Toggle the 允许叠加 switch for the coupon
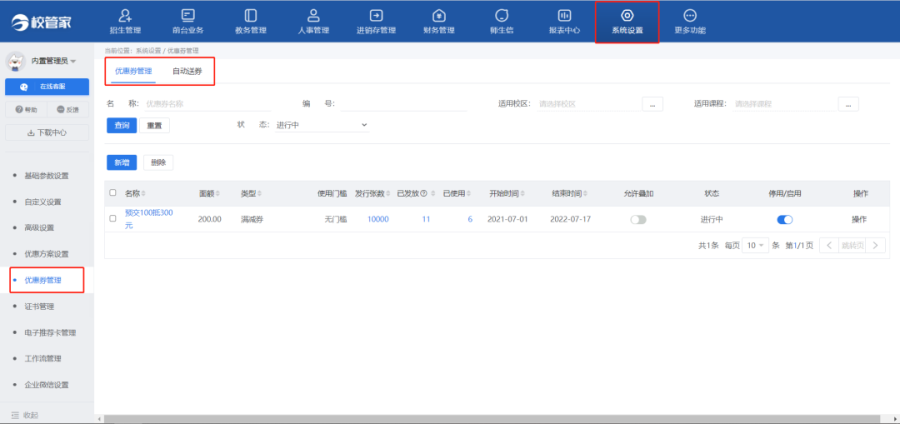900x424 pixels. 637,219
